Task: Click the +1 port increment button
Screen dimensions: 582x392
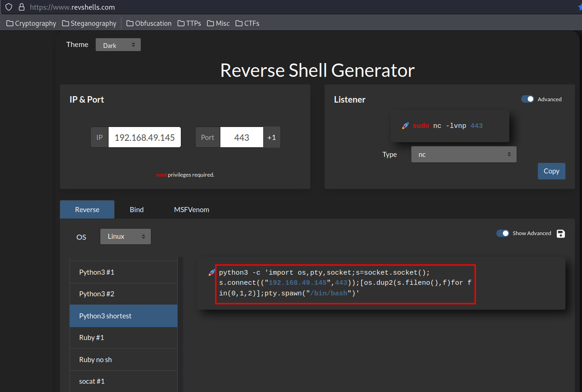Action: (x=271, y=137)
